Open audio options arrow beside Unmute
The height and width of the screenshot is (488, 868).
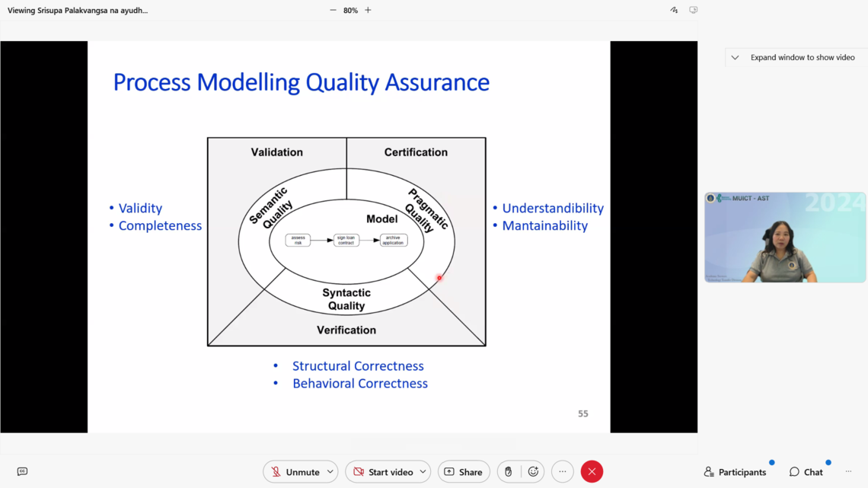click(x=330, y=472)
